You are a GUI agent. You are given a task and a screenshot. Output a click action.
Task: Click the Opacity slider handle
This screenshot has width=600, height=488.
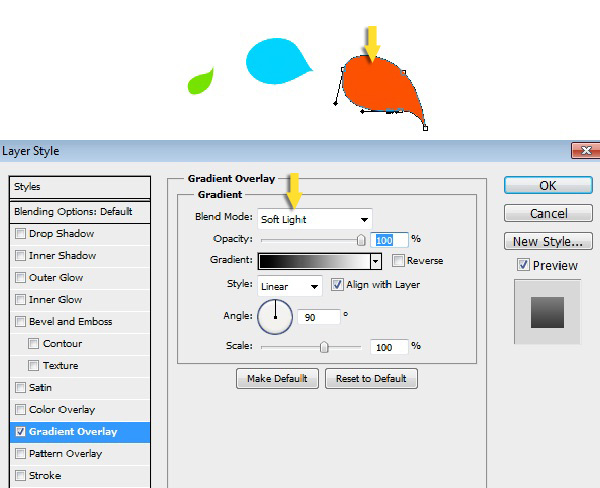click(361, 240)
